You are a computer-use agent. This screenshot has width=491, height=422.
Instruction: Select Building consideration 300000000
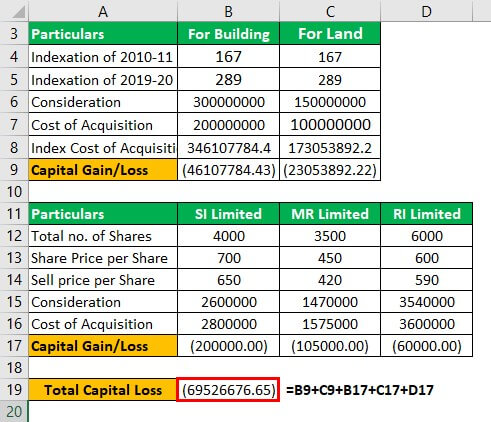click(x=228, y=102)
